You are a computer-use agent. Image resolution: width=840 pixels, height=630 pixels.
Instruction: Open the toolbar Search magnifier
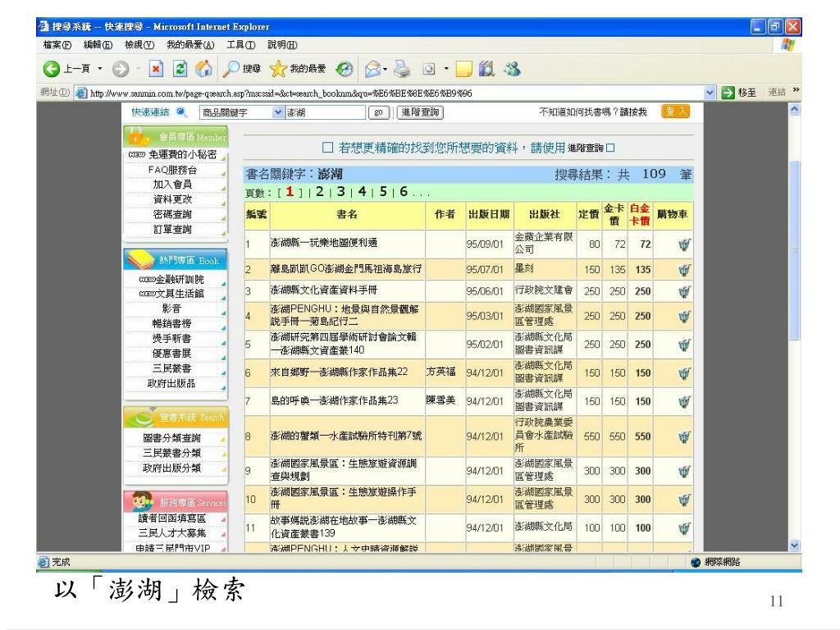point(231,69)
